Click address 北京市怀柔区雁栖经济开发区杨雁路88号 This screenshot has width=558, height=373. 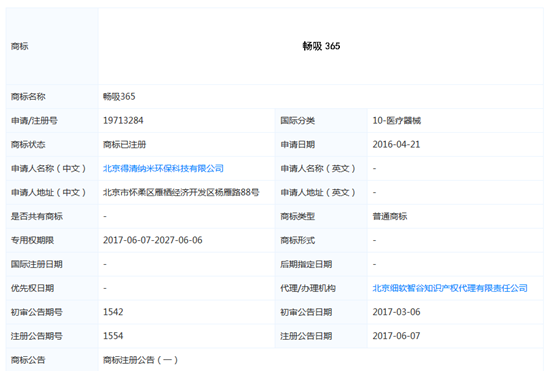click(181, 192)
